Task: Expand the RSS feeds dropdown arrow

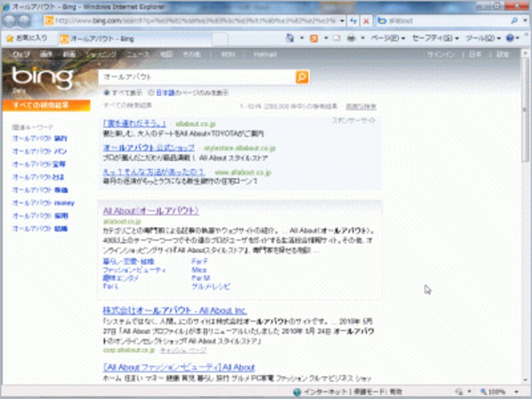Action: click(x=326, y=38)
